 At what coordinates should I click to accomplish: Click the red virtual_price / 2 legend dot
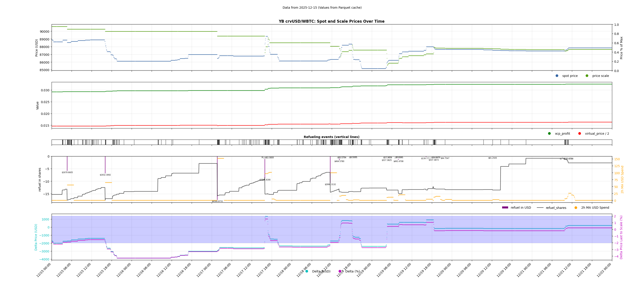click(x=580, y=133)
